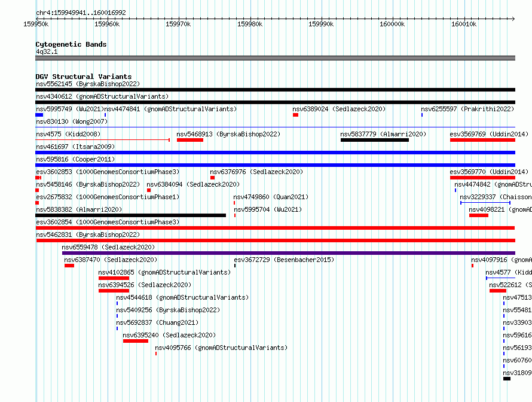Image resolution: width=532 pixels, height=402 pixels.
Task: Select esv3569769 (Uddin2014) label
Action: (x=489, y=134)
